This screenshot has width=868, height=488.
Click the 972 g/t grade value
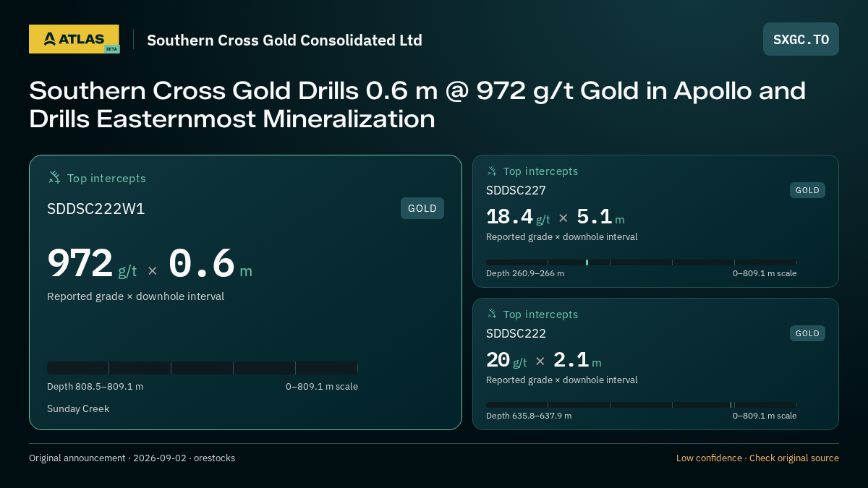pos(92,264)
